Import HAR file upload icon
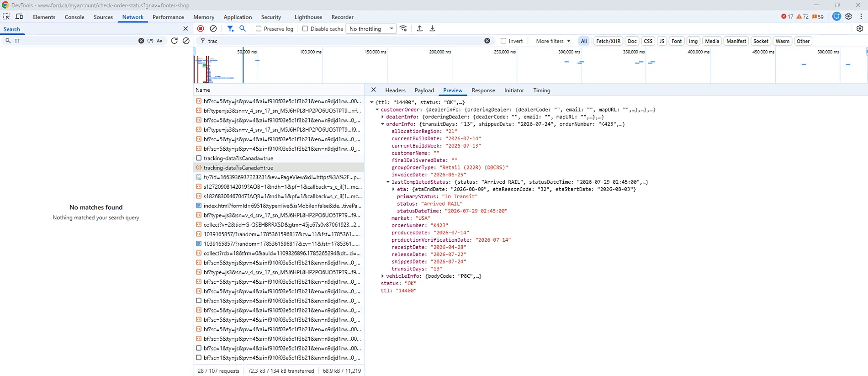Image resolution: width=868 pixels, height=376 pixels. (x=419, y=28)
